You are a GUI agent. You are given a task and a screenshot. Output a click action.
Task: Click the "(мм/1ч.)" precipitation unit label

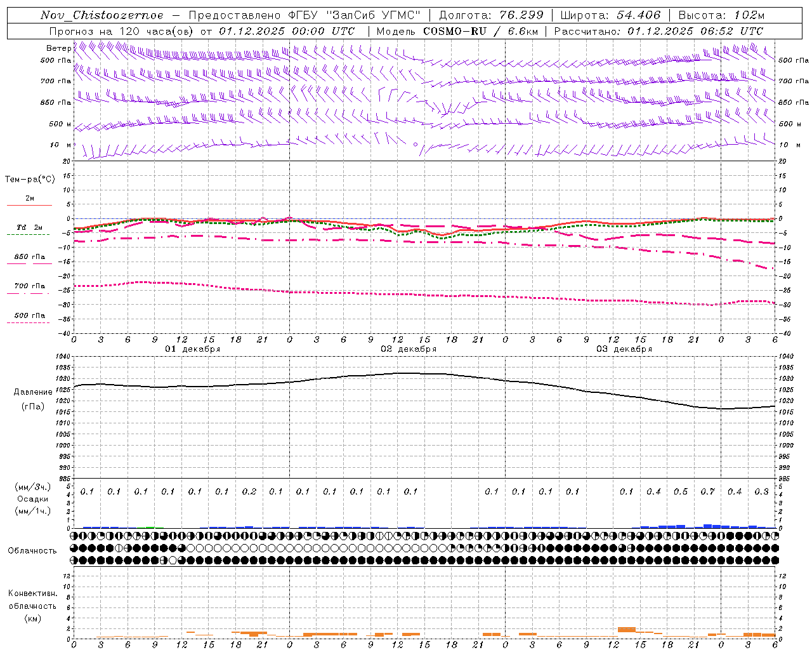tap(33, 511)
